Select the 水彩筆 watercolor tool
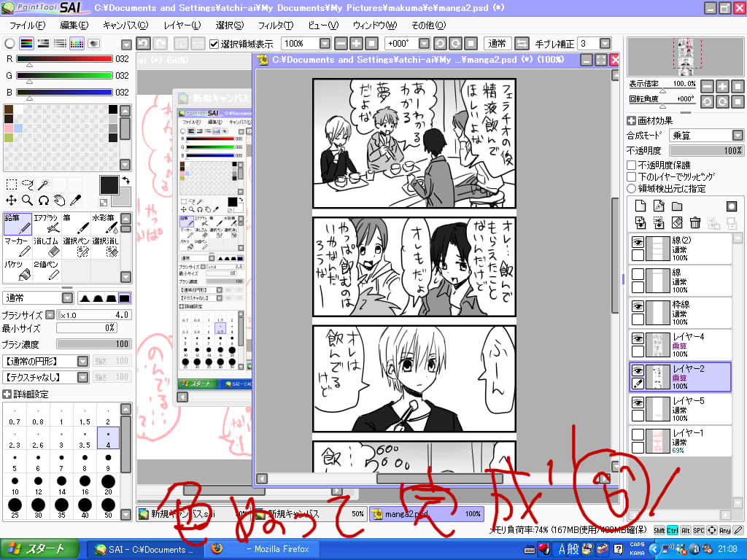747x560 pixels. pos(105,224)
